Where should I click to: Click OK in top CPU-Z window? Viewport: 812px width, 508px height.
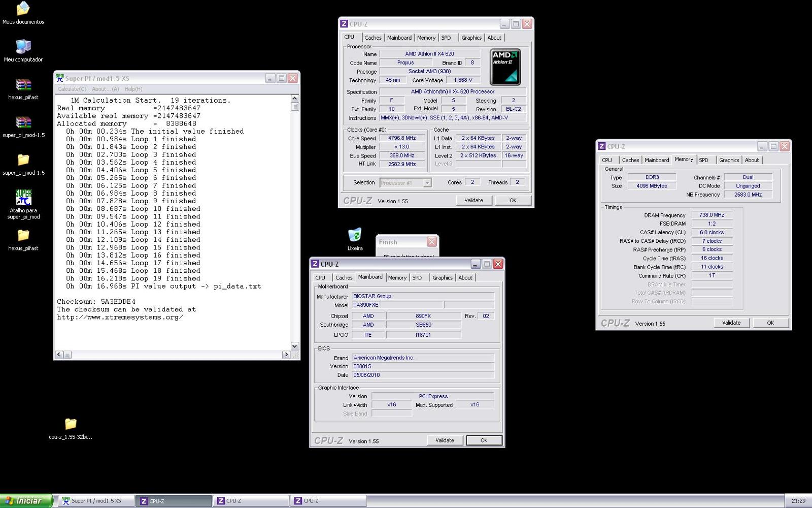click(x=513, y=200)
